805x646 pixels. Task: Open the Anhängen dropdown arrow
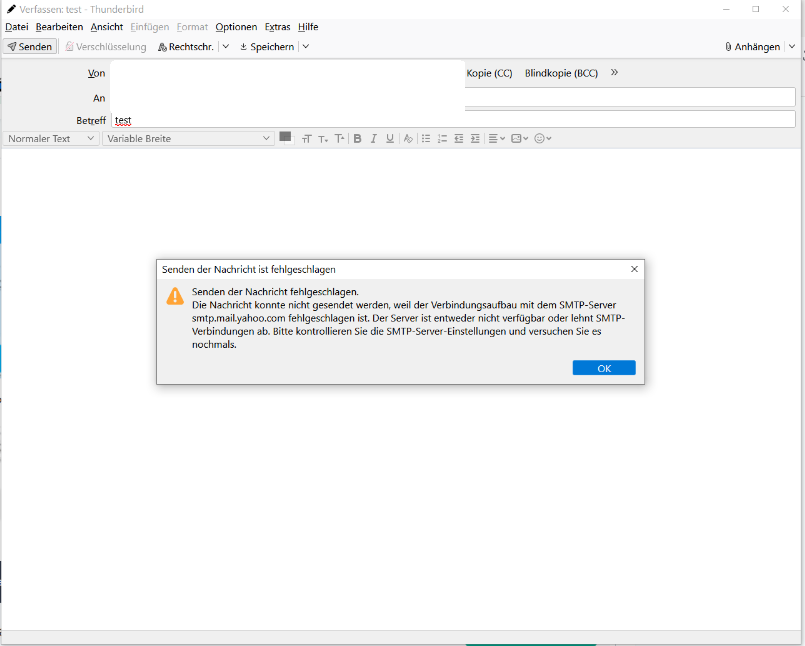pyautogui.click(x=792, y=47)
